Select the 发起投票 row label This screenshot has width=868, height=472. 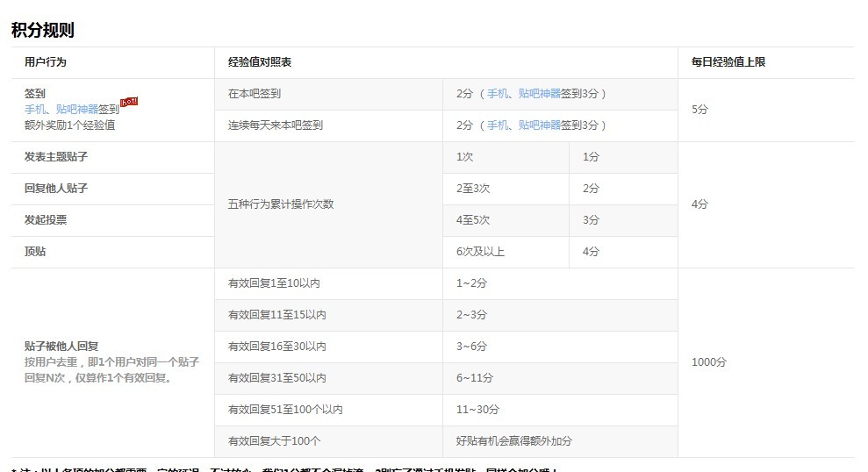(x=46, y=220)
